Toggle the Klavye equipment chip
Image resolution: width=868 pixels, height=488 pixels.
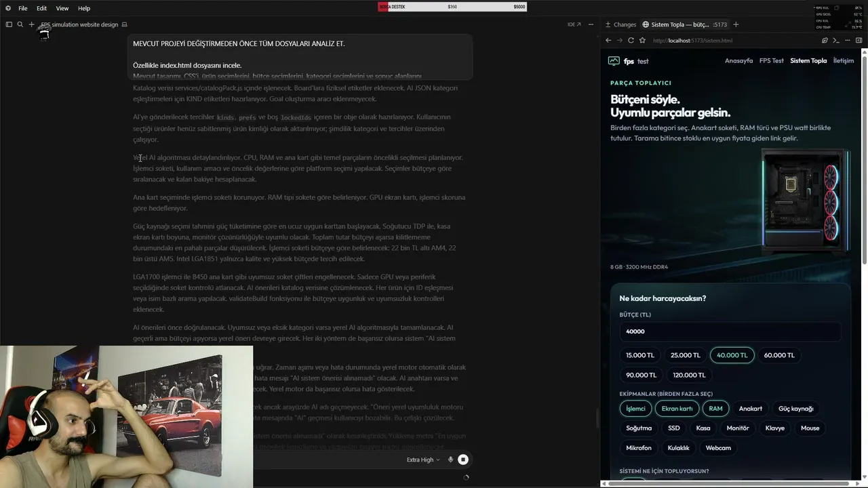[775, 428]
